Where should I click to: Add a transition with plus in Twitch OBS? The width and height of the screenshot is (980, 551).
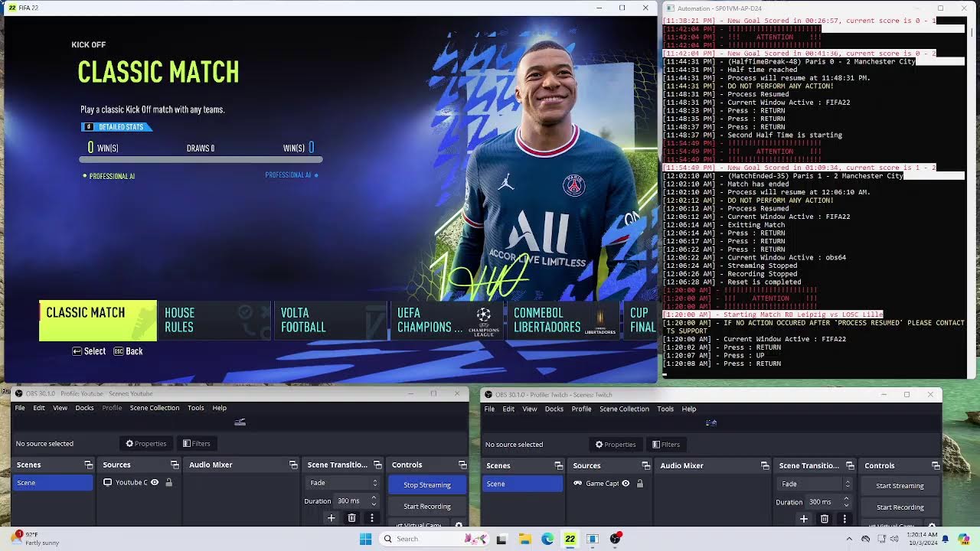(x=804, y=519)
